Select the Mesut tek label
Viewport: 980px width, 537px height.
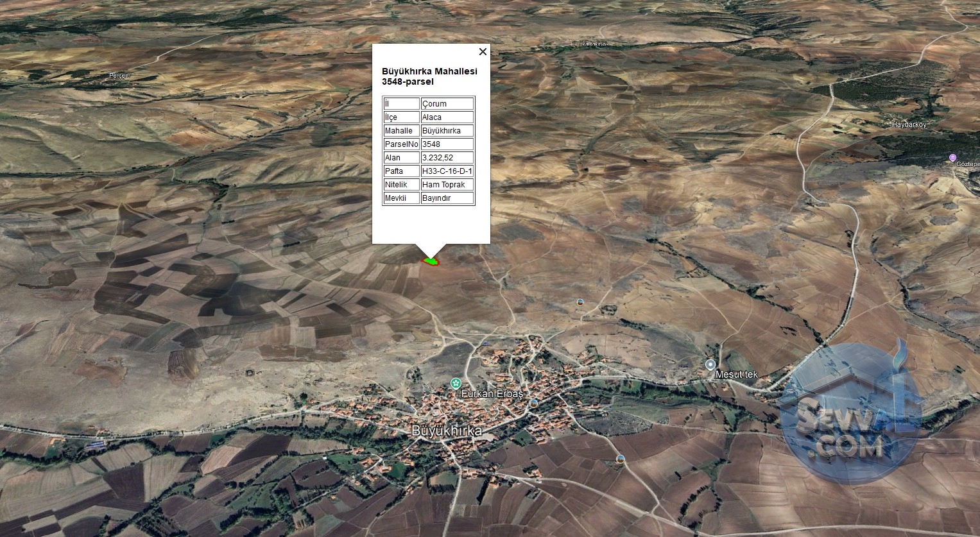click(736, 374)
